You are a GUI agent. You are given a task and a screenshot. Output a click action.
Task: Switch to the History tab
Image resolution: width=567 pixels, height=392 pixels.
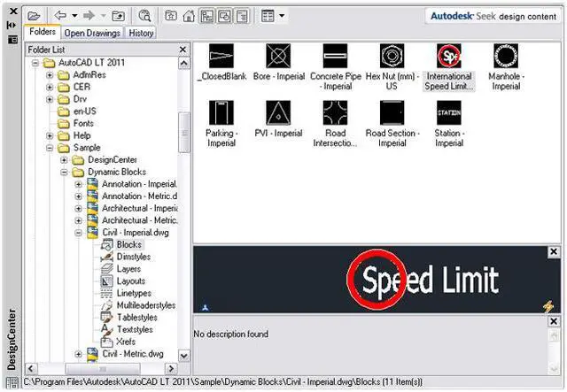pos(141,33)
